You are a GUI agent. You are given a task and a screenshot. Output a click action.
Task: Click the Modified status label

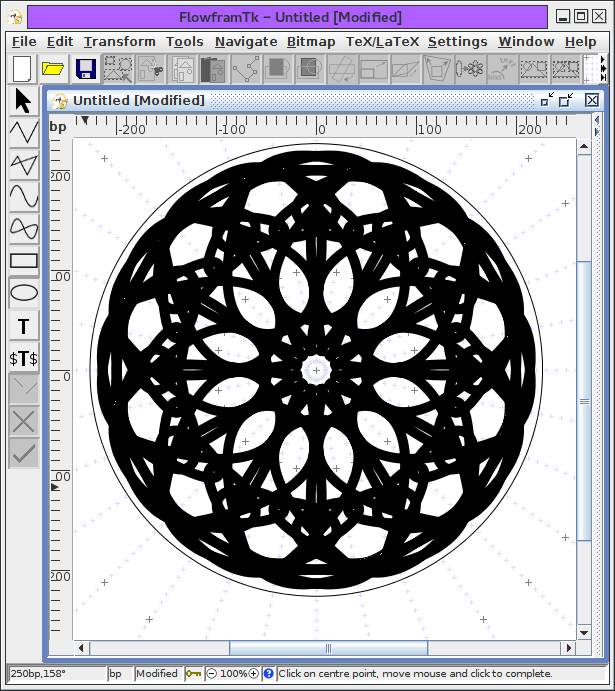coord(157,673)
